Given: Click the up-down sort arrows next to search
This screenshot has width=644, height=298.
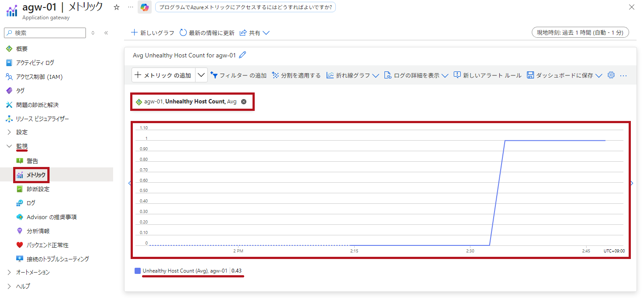Looking at the screenshot, I should tap(93, 33).
